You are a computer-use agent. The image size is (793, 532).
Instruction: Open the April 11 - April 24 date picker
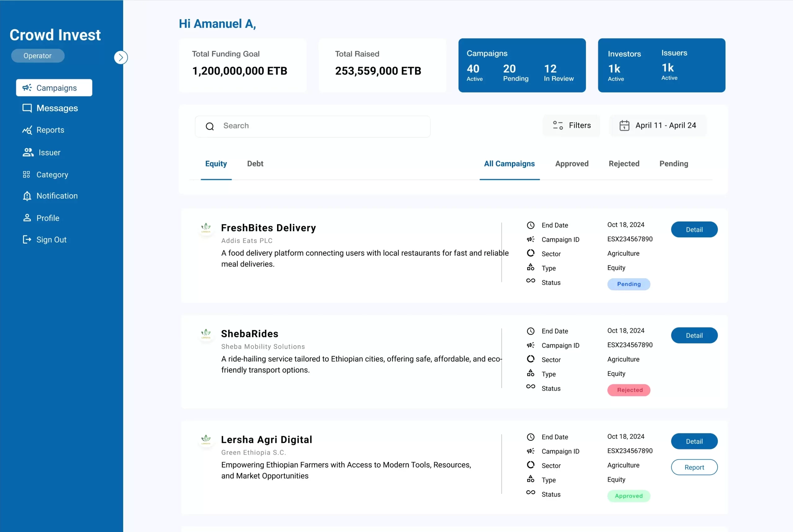pos(658,126)
